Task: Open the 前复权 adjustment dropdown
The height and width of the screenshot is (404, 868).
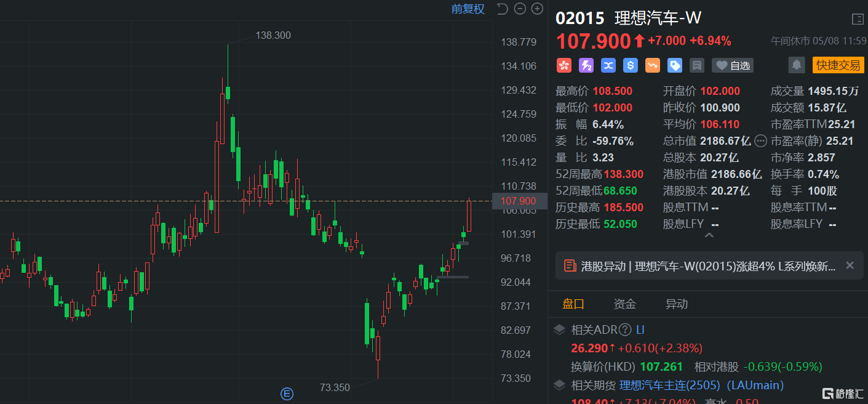Action: pyautogui.click(x=468, y=9)
